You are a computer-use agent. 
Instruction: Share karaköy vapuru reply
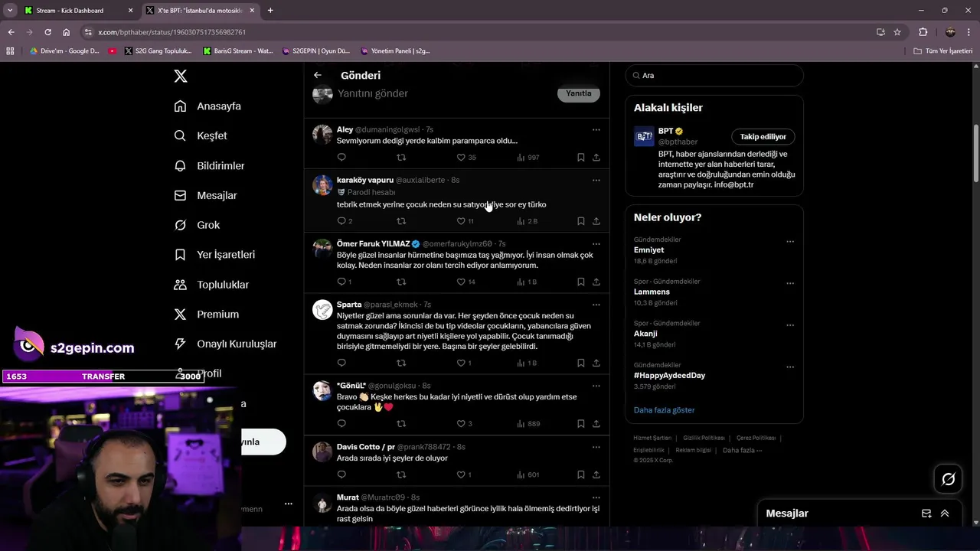coord(596,221)
